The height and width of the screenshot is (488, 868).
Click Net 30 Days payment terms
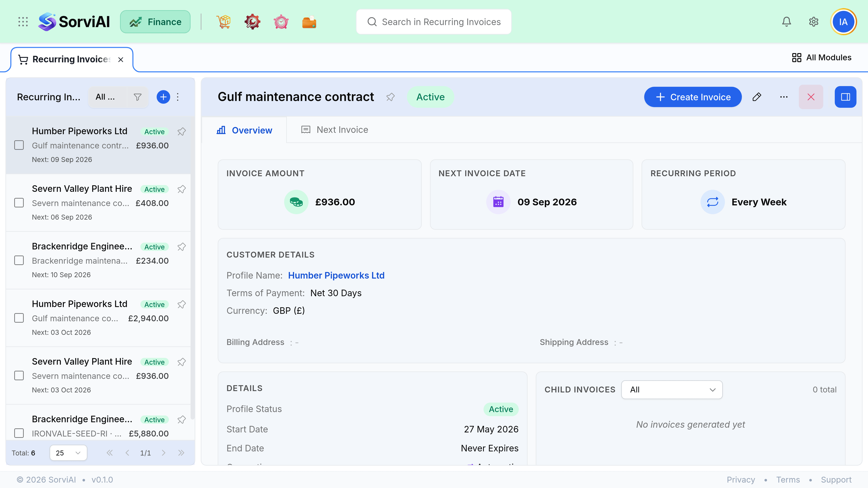click(336, 293)
